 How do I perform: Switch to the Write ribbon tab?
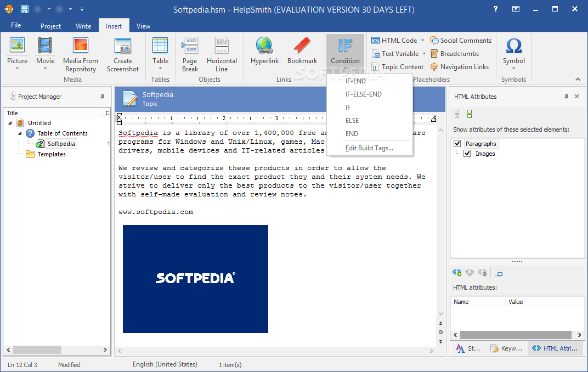(83, 26)
